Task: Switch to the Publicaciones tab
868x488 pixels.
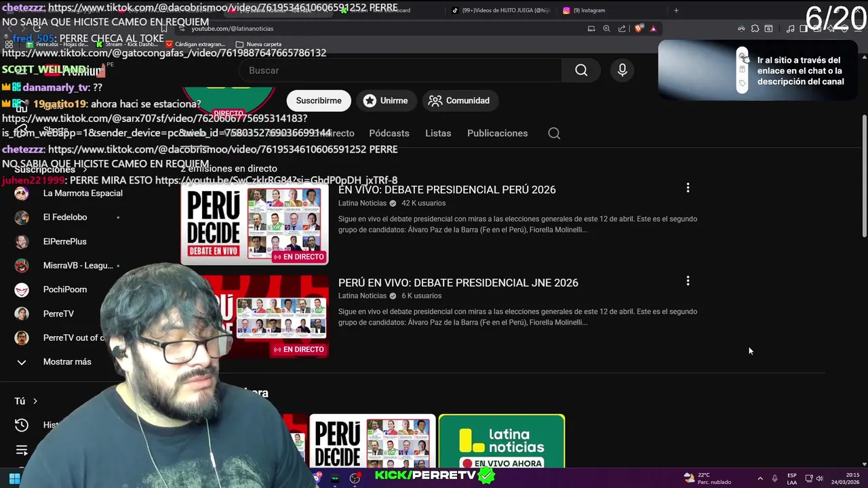Action: (x=497, y=134)
